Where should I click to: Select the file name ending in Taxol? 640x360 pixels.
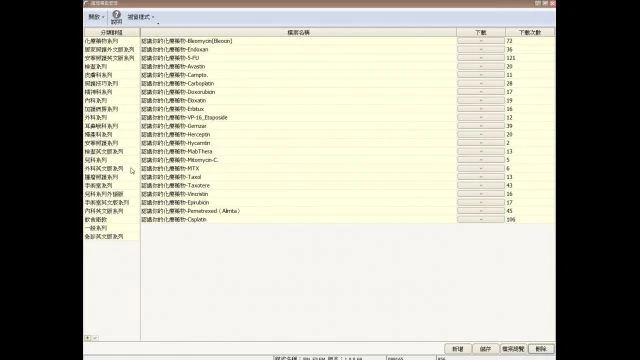(x=171, y=177)
